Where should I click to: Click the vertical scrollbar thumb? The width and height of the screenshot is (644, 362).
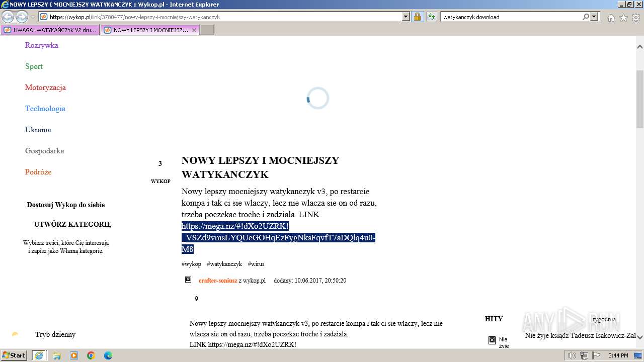639,99
